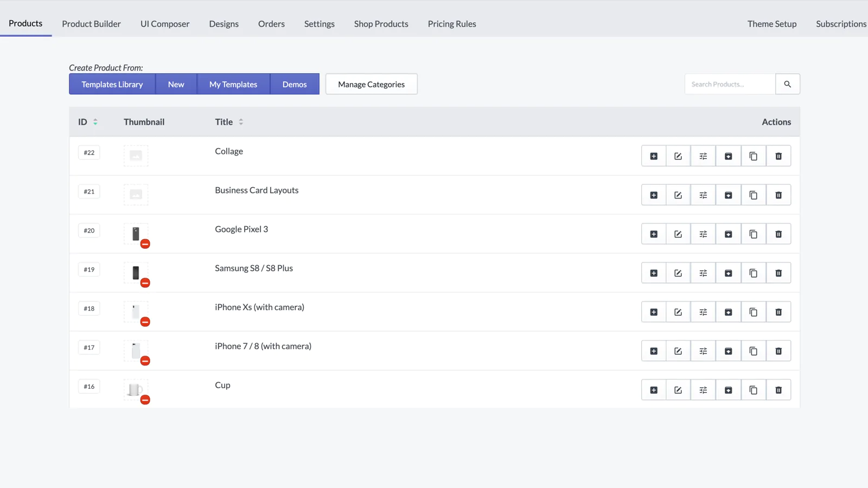868x488 pixels.
Task: Click the add (plus) icon for Collage
Action: [654, 156]
